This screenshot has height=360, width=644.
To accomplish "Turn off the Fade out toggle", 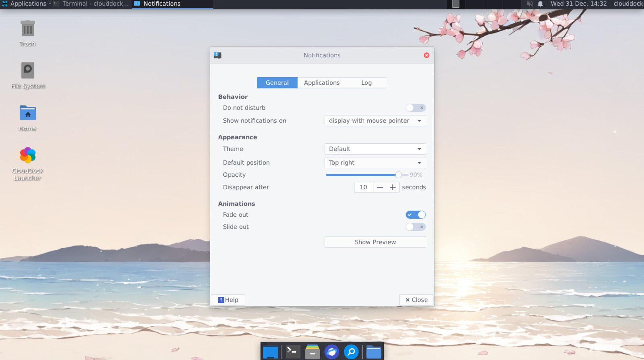I will 415,215.
